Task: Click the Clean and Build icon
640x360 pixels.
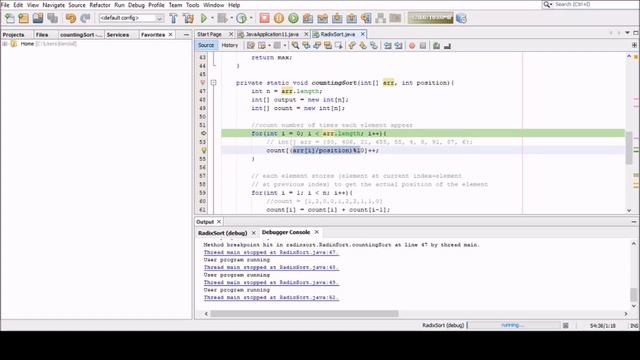Action: pos(188,18)
